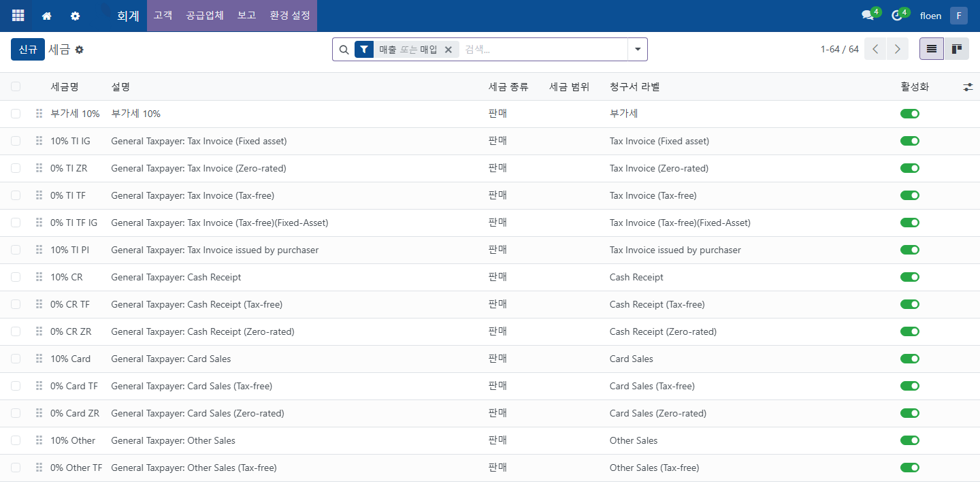Select all rows header checkbox
The height and width of the screenshot is (490, 980).
pyautogui.click(x=16, y=86)
